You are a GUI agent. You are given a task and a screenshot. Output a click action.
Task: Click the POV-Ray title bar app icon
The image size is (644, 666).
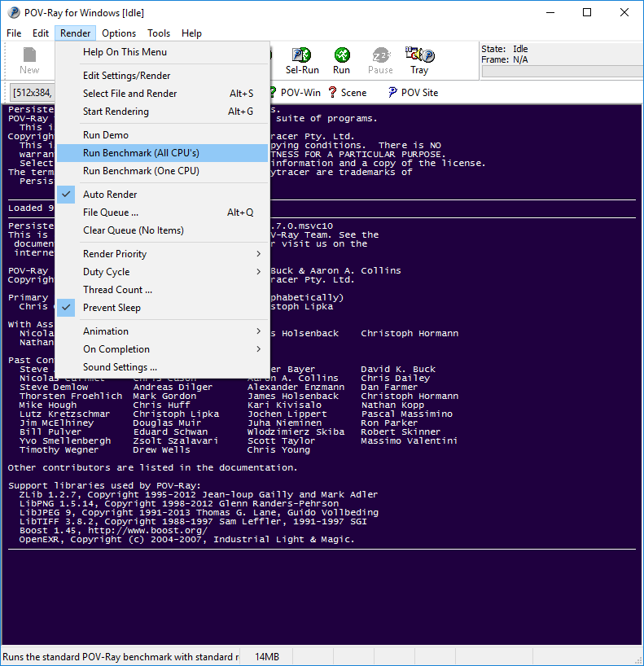point(14,13)
